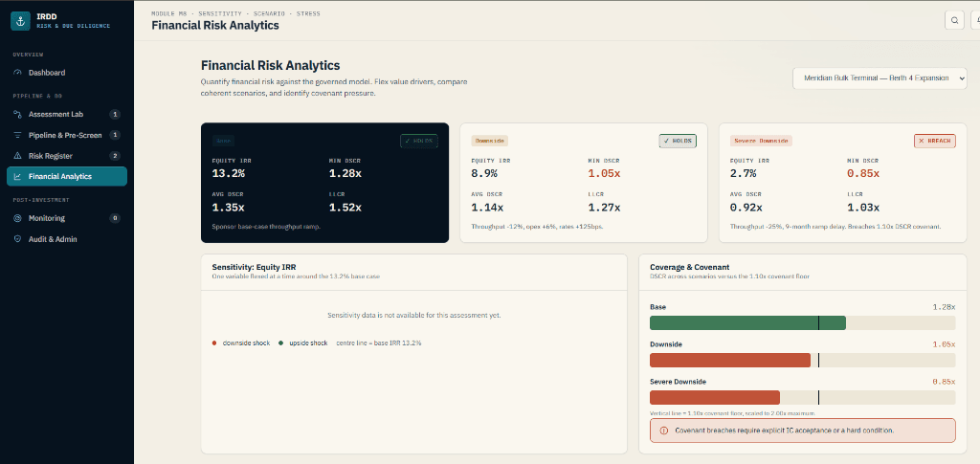Click the BREACH badge on Severe Downside card
Image resolution: width=980 pixels, height=464 pixels.
(935, 141)
